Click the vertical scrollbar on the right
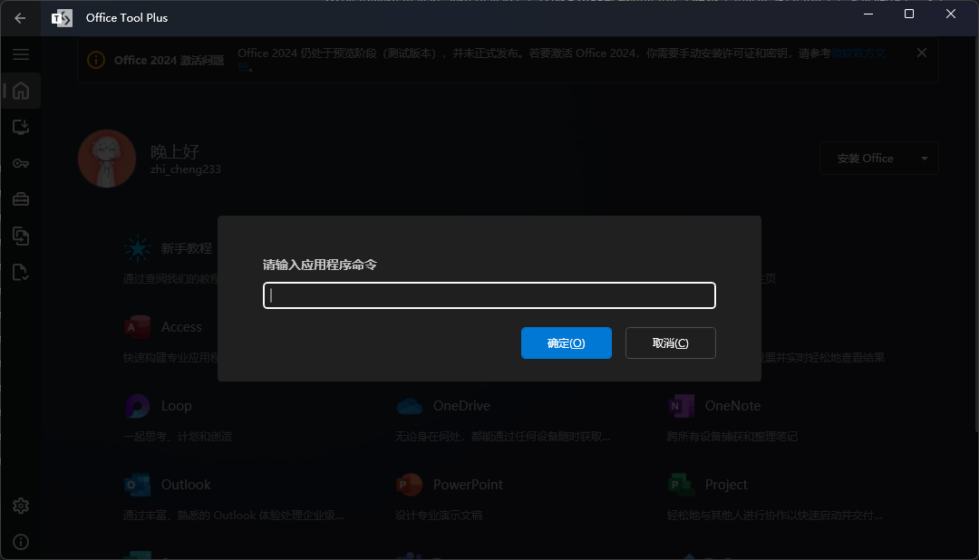979x560 pixels. click(975, 234)
